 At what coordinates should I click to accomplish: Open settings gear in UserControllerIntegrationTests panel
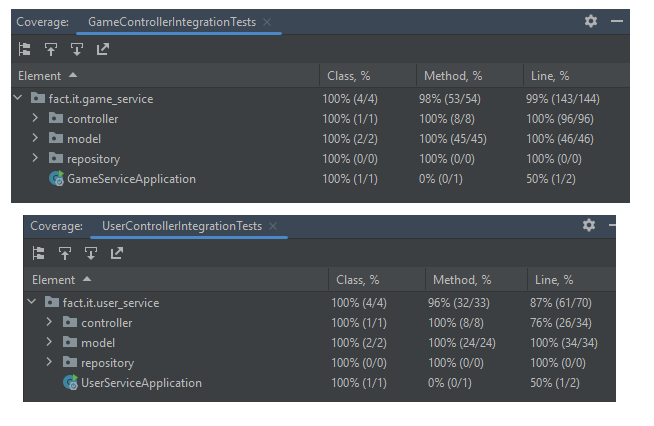(589, 226)
